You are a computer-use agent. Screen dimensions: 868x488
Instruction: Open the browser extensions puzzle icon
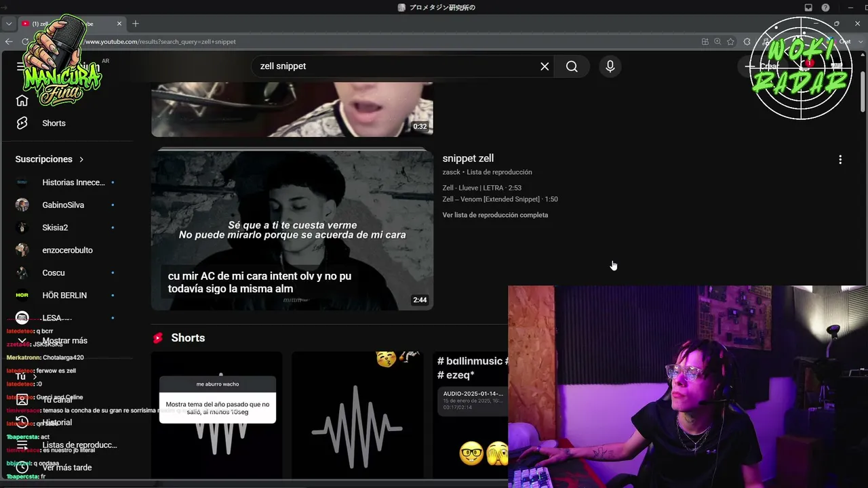click(747, 41)
